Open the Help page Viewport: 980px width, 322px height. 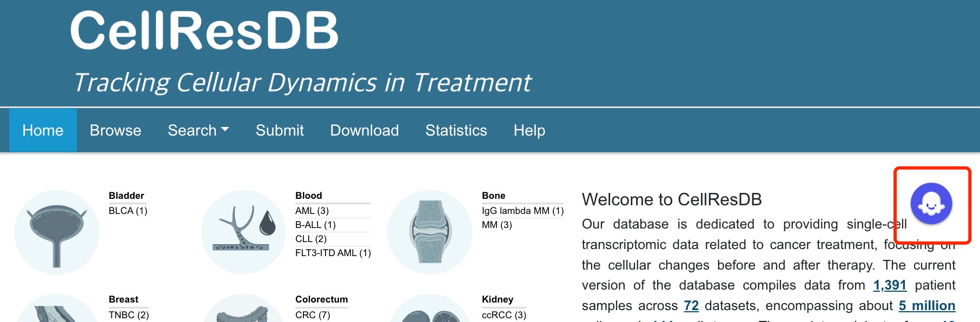pyautogui.click(x=529, y=130)
